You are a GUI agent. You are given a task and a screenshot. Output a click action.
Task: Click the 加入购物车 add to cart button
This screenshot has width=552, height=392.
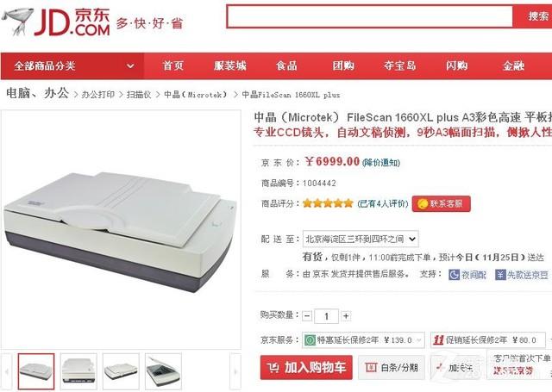pyautogui.click(x=306, y=367)
